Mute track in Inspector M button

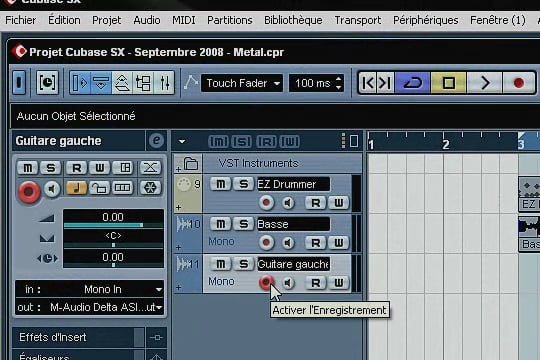click(28, 168)
